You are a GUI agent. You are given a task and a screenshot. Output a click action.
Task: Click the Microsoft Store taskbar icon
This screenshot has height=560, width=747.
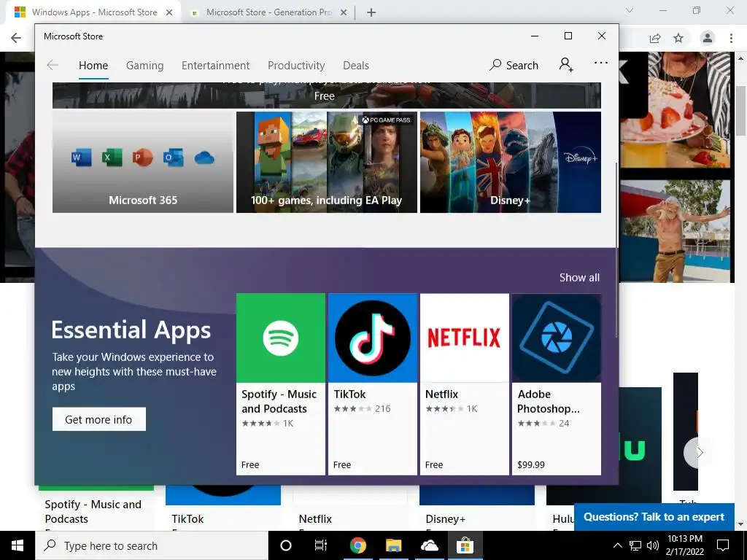point(465,545)
